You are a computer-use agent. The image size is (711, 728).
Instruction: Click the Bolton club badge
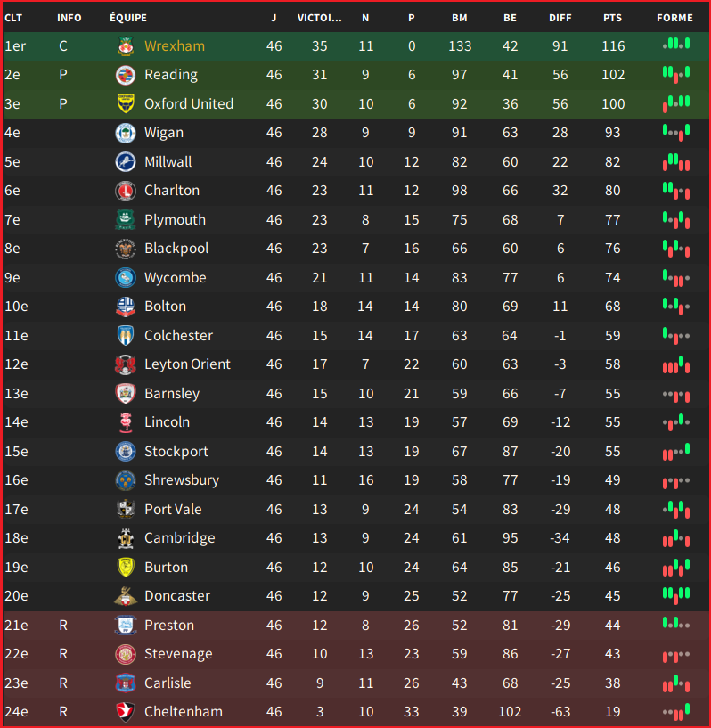(126, 307)
